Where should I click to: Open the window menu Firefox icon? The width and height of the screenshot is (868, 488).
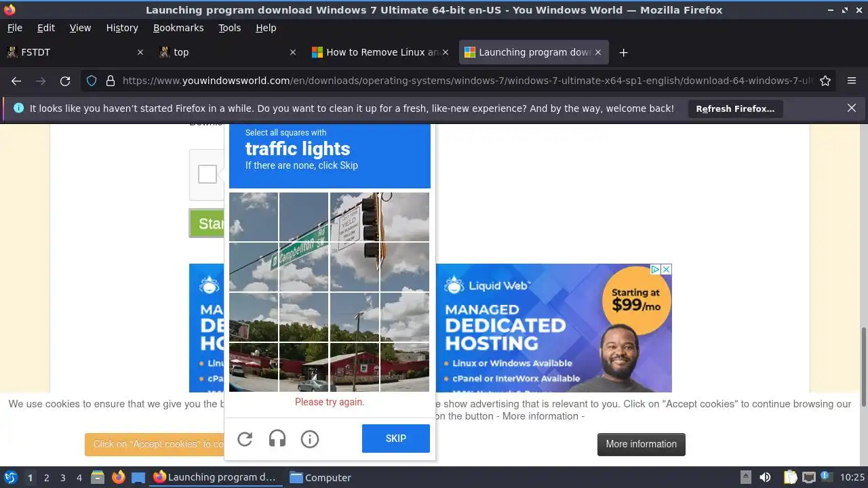coord(9,9)
